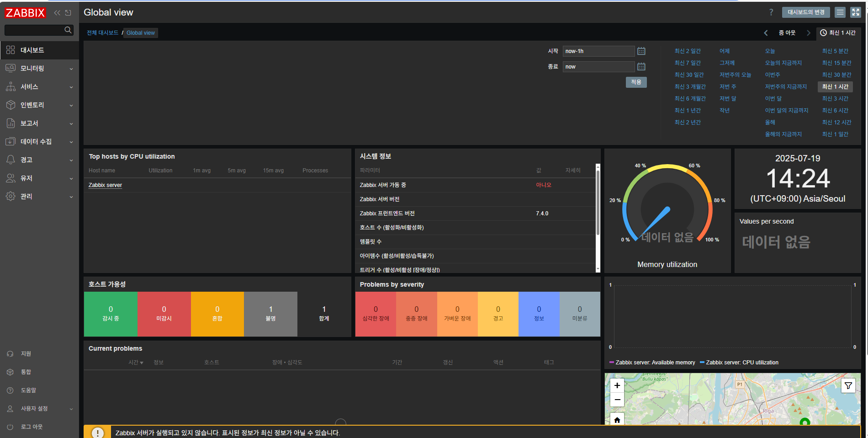Collapse the sidebar with double-chevron icon
The width and height of the screenshot is (868, 438).
coord(57,13)
